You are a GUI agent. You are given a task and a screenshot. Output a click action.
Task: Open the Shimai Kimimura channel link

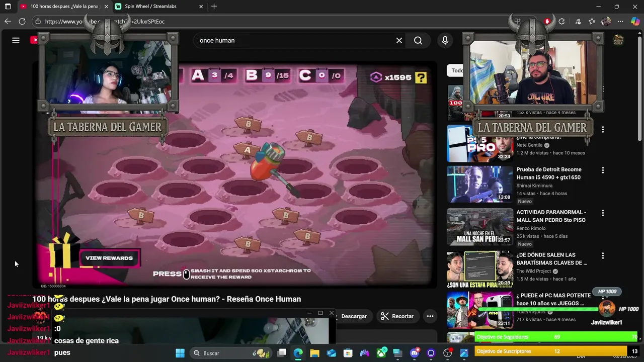click(534, 186)
